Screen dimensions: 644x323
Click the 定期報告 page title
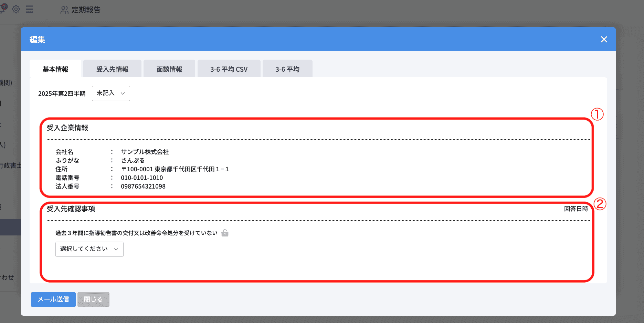pos(86,10)
